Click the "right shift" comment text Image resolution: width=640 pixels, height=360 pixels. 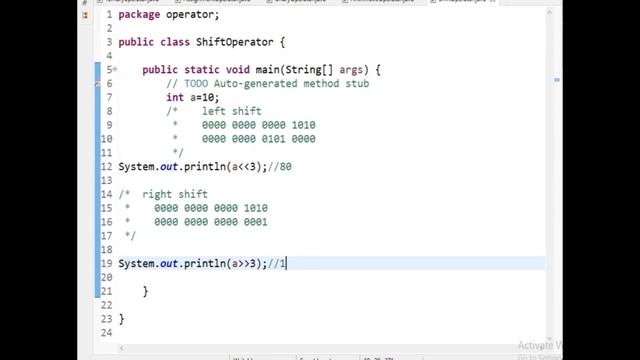[175, 194]
